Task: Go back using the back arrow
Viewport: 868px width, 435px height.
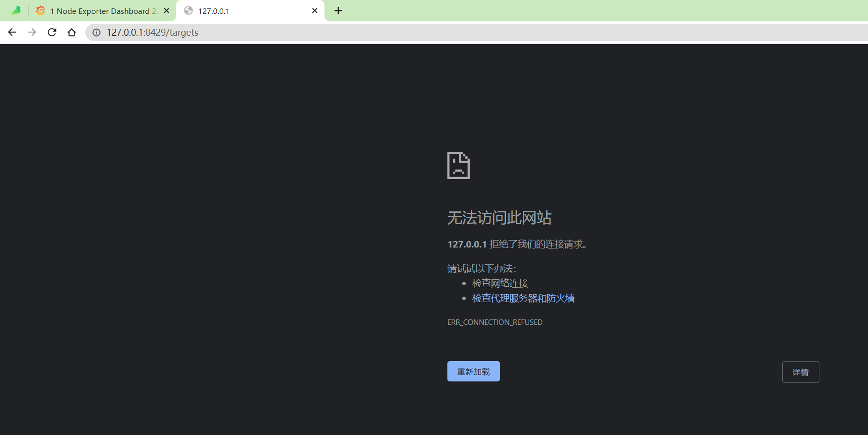Action: click(x=12, y=32)
